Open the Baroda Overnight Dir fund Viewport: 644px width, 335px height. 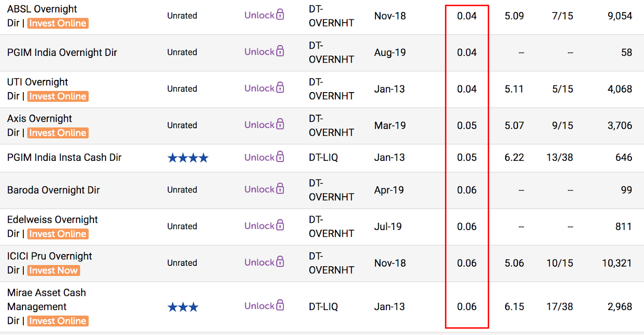click(x=54, y=190)
